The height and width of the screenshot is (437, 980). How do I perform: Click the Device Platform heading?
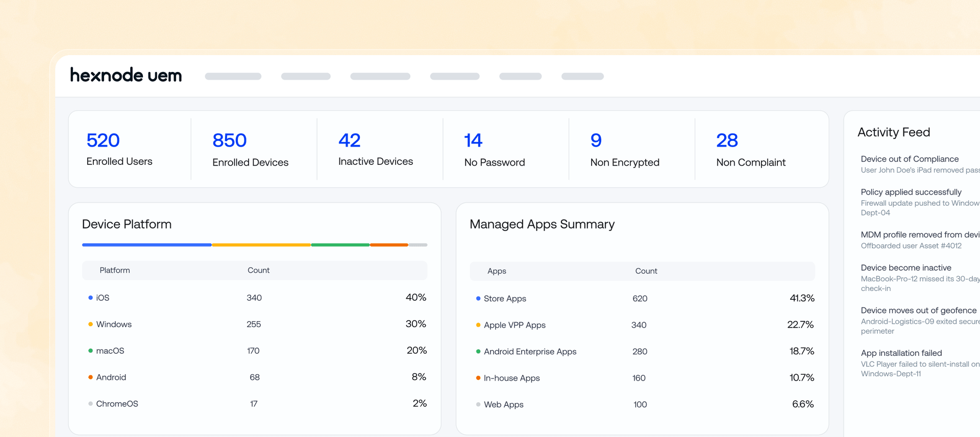pos(127,224)
